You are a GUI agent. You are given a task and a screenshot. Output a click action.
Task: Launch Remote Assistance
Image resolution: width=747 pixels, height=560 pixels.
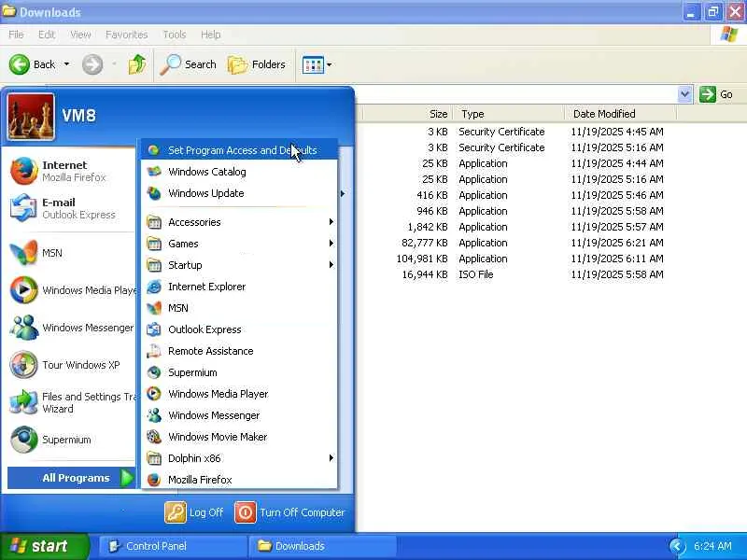click(x=239, y=351)
